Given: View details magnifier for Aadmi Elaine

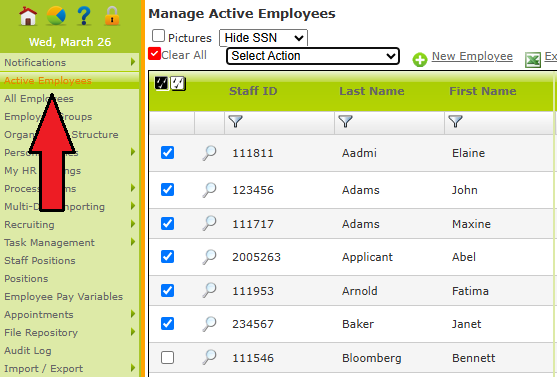Looking at the screenshot, I should coord(210,153).
